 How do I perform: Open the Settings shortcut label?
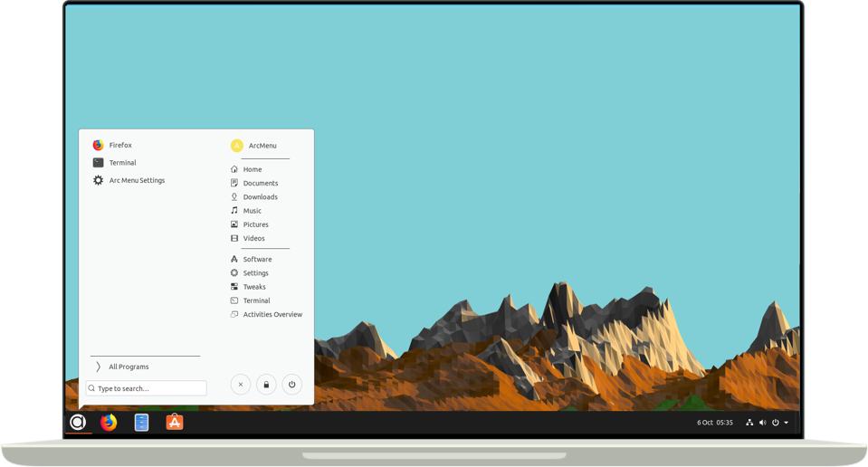[256, 272]
